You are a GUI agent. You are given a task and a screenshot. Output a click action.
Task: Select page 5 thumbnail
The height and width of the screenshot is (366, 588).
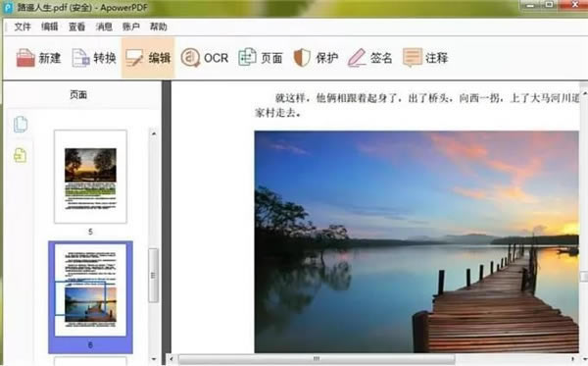click(x=90, y=177)
